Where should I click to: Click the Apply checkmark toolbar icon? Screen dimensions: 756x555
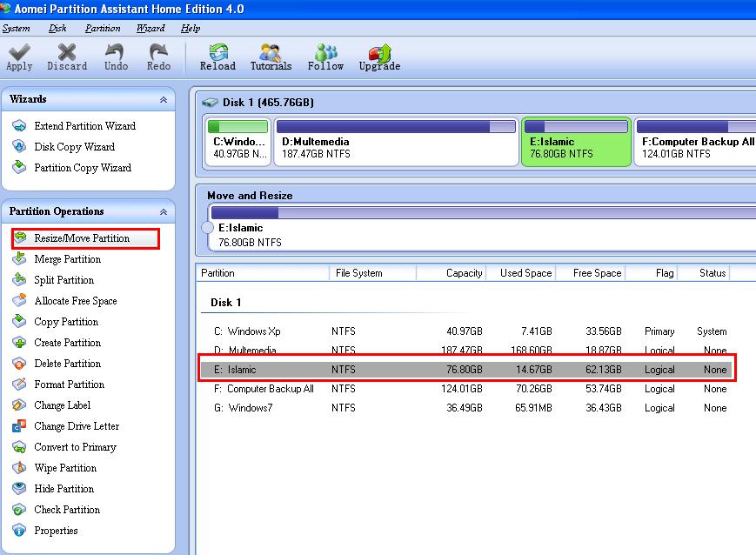tap(19, 51)
